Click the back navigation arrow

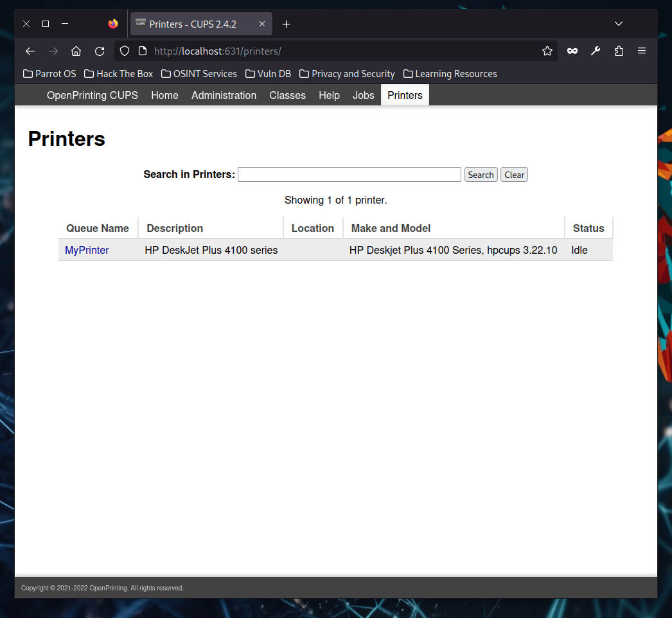click(x=30, y=51)
